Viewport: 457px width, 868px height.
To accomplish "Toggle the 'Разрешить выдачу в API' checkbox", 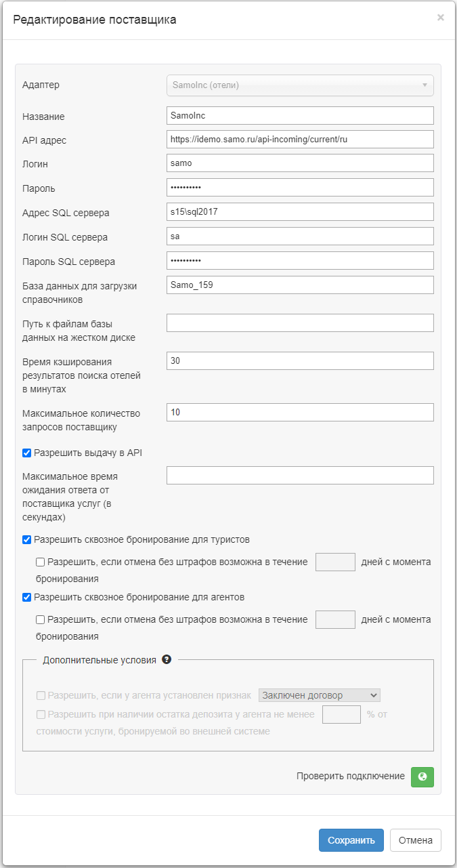I will (27, 453).
